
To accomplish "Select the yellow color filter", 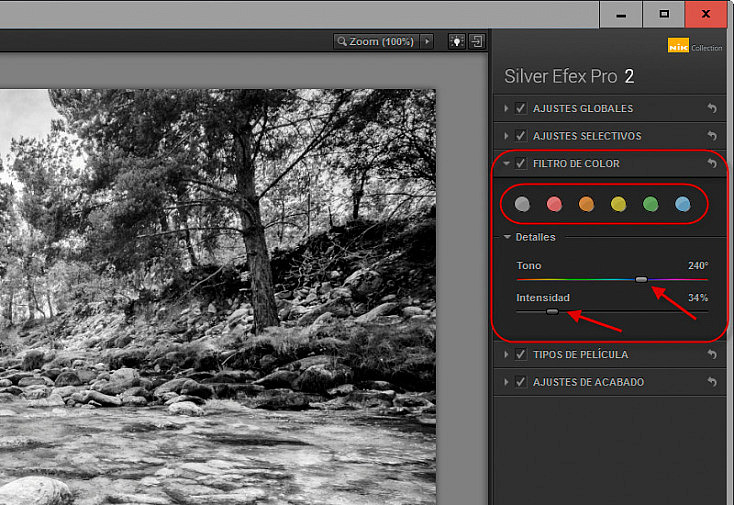I will click(x=618, y=204).
